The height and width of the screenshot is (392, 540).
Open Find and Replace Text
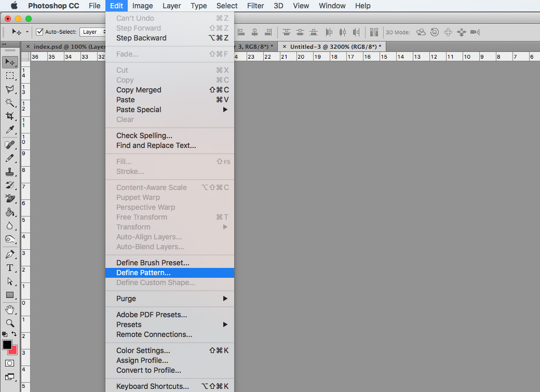[x=170, y=145]
